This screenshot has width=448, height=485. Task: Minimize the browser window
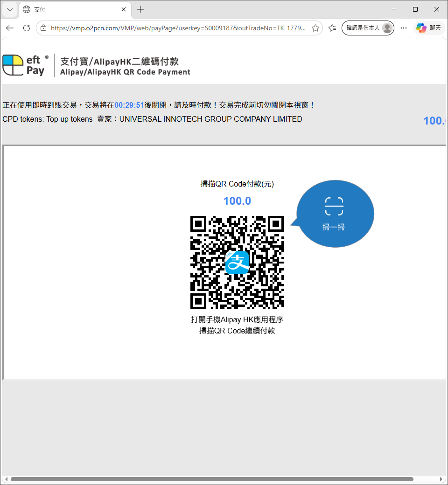tap(394, 10)
